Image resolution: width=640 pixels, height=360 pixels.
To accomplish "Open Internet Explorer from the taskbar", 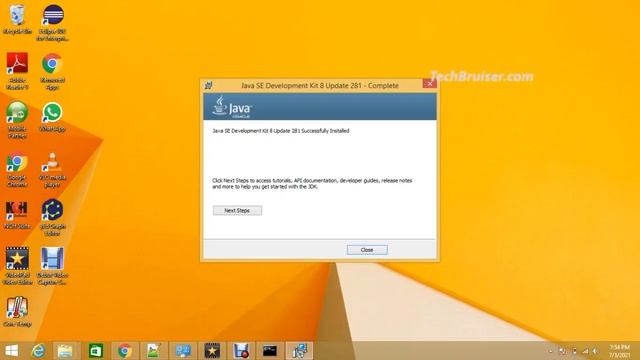I will click(38, 351).
